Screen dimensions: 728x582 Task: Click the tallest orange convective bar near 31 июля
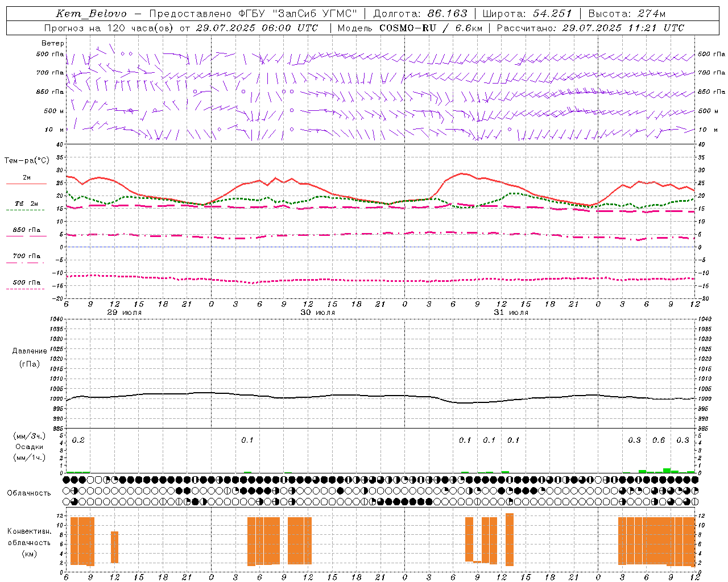click(510, 539)
